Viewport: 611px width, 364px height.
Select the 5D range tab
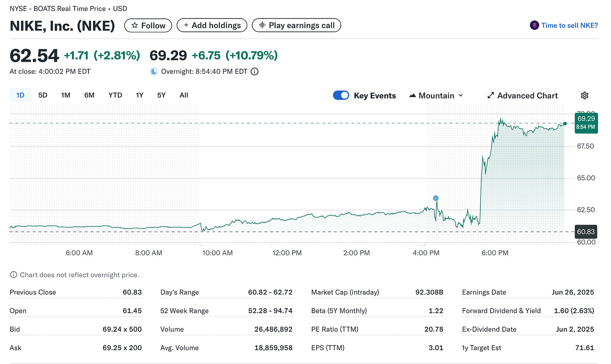coord(43,95)
